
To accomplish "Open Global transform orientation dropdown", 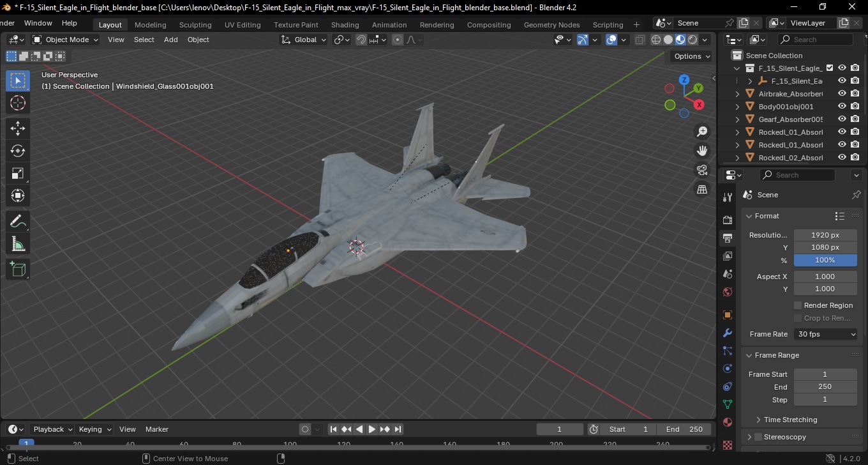I will coord(304,40).
